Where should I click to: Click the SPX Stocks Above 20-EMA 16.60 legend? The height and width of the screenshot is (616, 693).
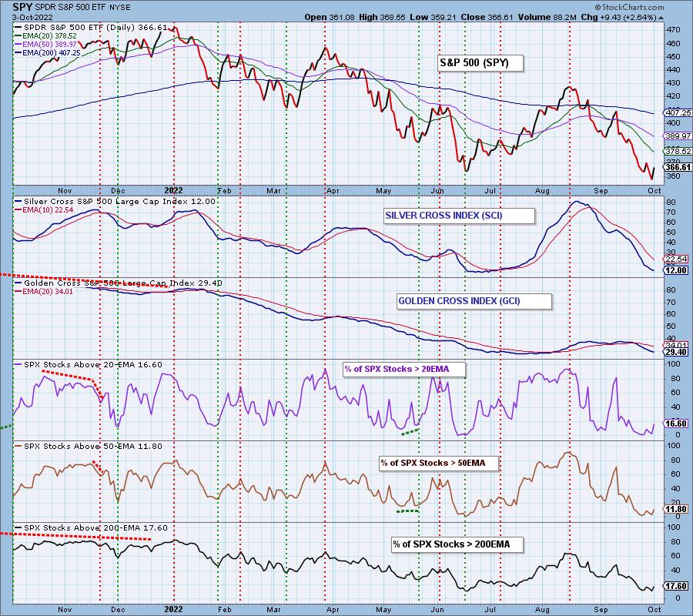click(89, 365)
